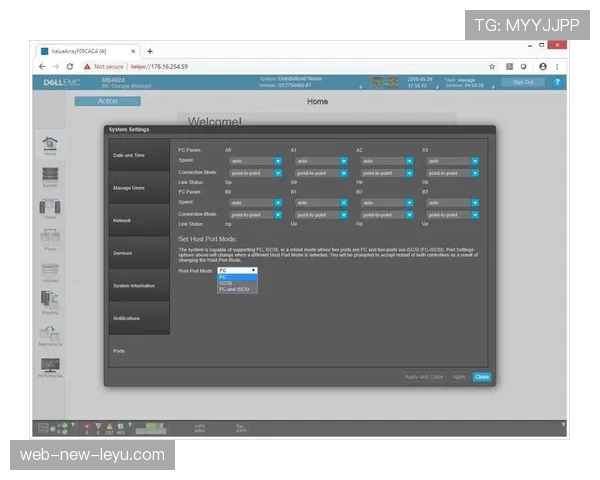Click the Sign Out button
Viewport: 600px width, 480px height.
523,82
